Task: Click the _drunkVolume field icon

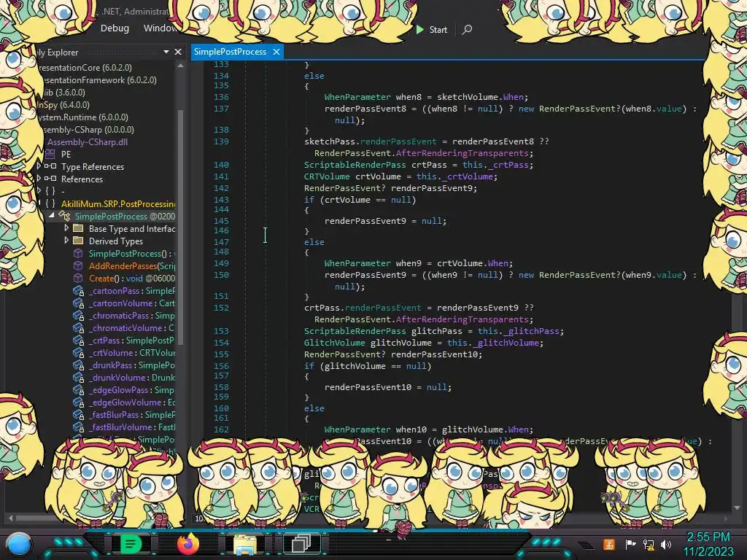Action: [x=79, y=377]
